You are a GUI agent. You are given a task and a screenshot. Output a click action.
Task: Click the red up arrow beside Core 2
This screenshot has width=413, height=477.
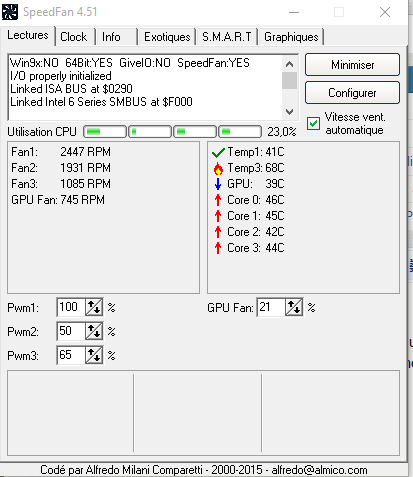point(218,232)
